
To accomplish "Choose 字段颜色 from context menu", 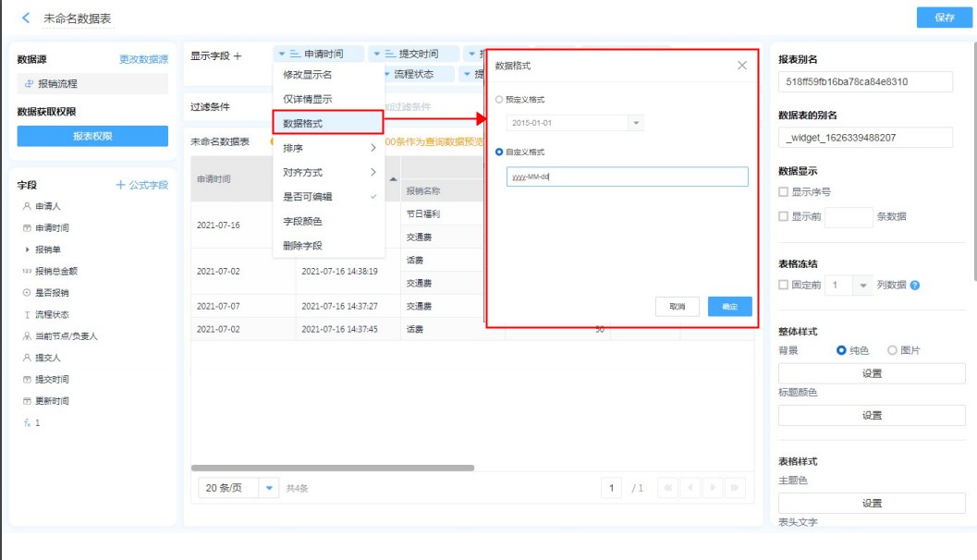I will click(302, 222).
